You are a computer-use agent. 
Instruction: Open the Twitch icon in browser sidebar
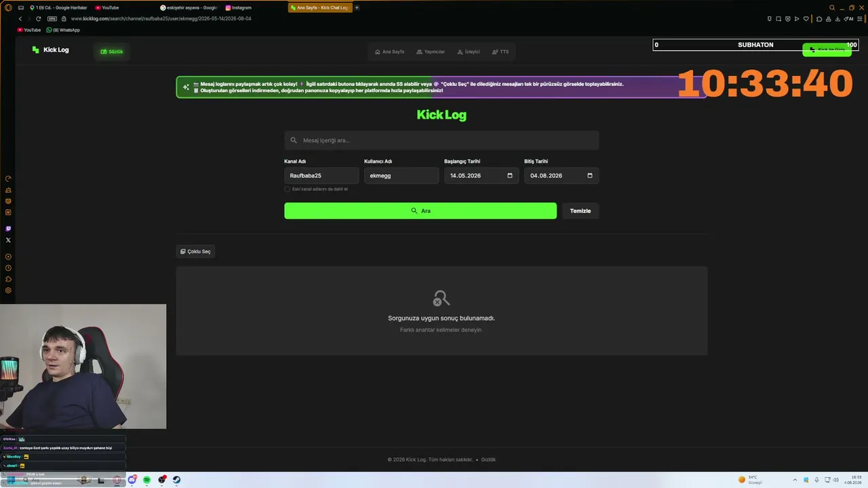8,228
